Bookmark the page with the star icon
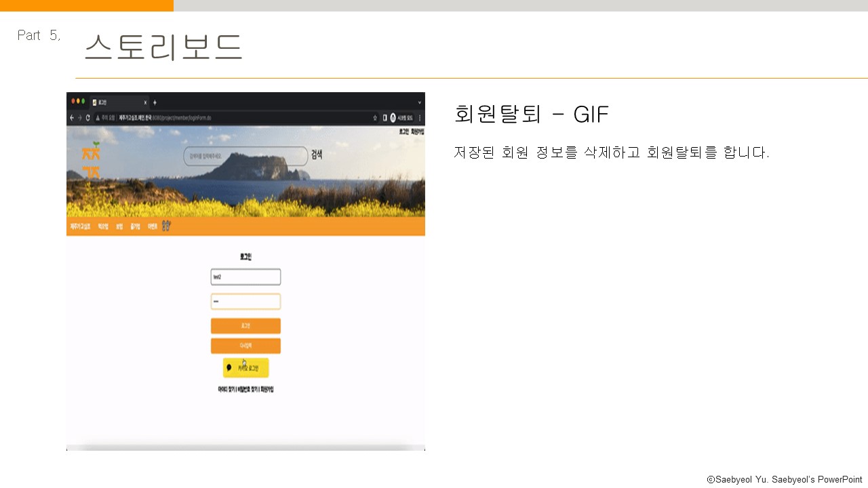The image size is (868, 488). [x=375, y=118]
